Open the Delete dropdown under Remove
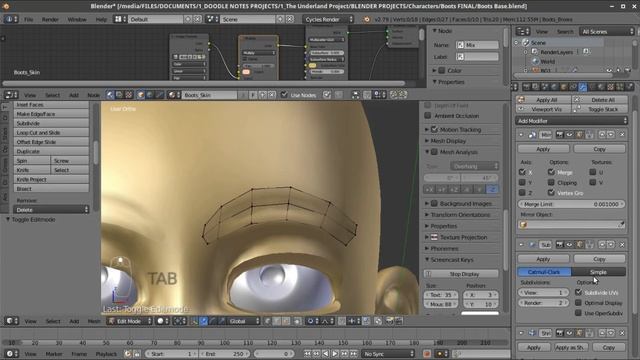The height and width of the screenshot is (360, 640). 51,210
